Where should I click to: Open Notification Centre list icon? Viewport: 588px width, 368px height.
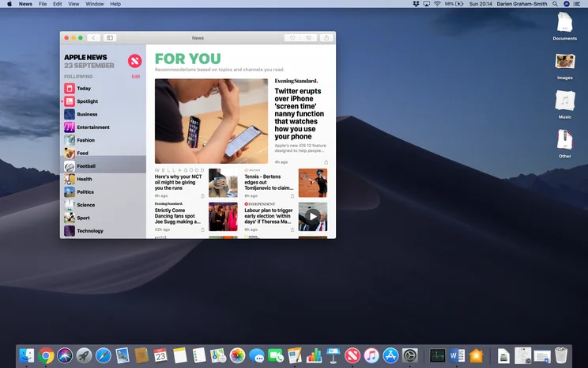[578, 4]
